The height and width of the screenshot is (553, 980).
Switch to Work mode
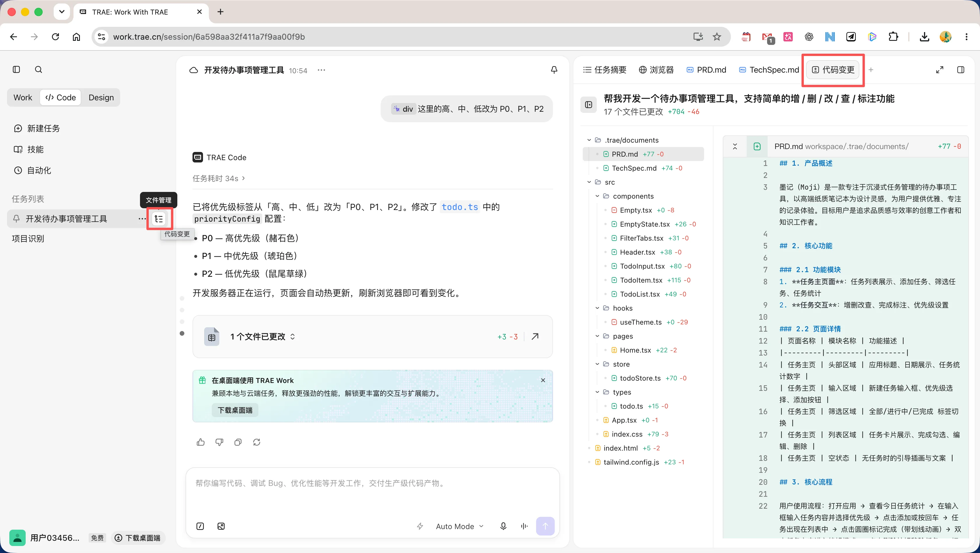(23, 98)
